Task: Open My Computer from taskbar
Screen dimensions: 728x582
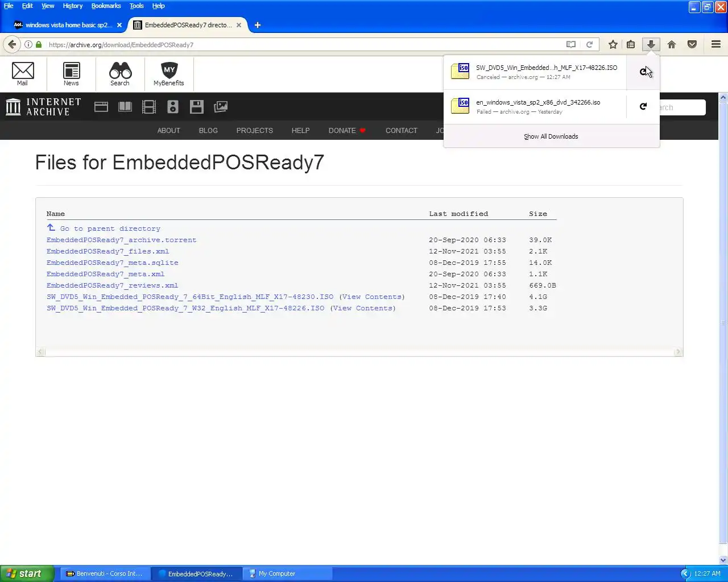Action: [x=288, y=573]
